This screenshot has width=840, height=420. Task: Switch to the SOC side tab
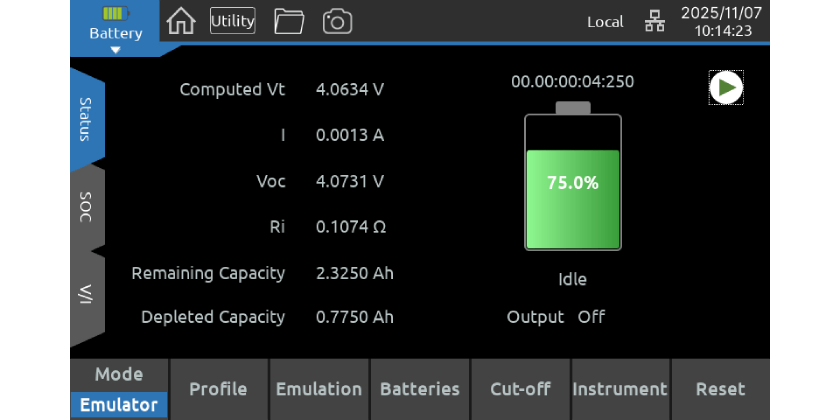[87, 207]
